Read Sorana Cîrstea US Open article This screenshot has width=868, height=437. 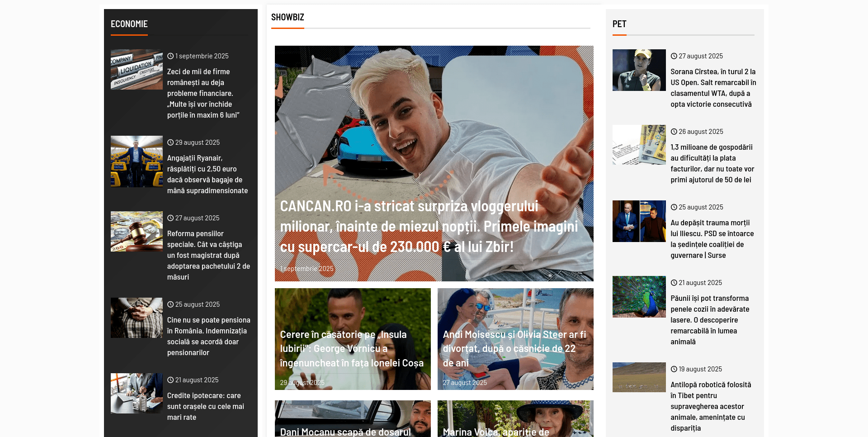click(x=713, y=88)
